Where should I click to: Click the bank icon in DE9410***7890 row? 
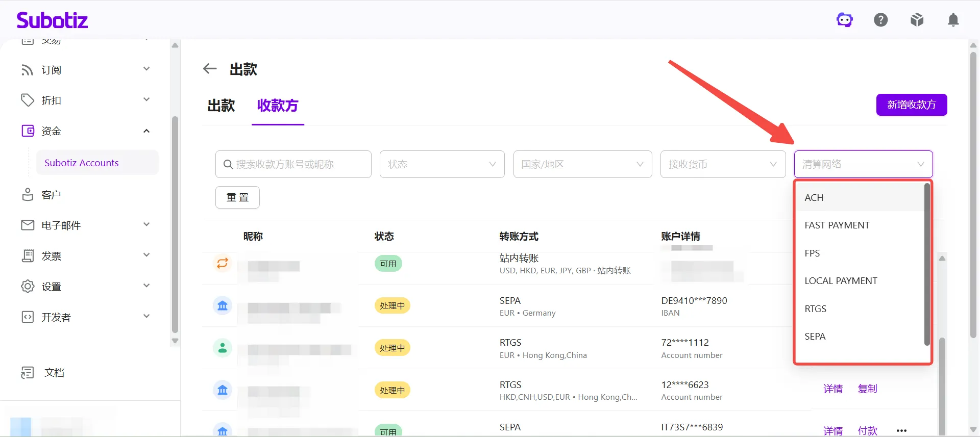click(222, 305)
